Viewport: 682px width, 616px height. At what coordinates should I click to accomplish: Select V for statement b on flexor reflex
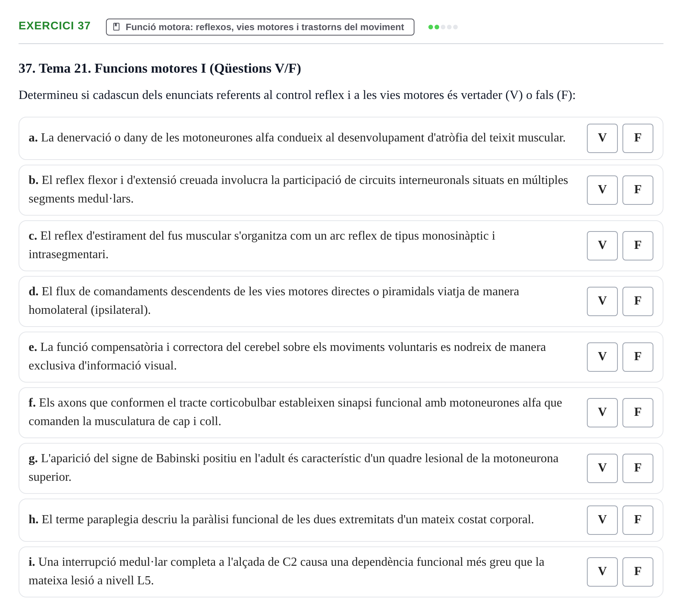coord(602,190)
